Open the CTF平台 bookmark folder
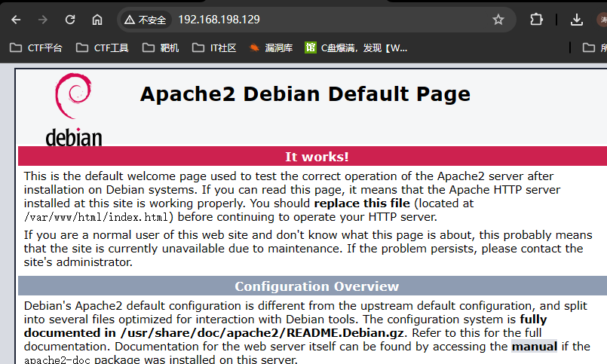 pyautogui.click(x=36, y=48)
